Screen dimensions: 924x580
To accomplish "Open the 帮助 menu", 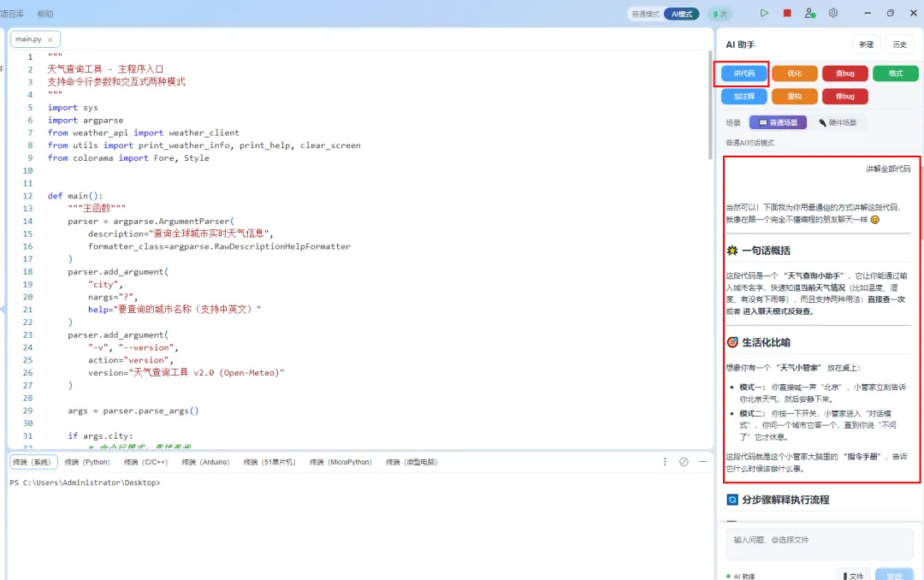I will pos(44,14).
